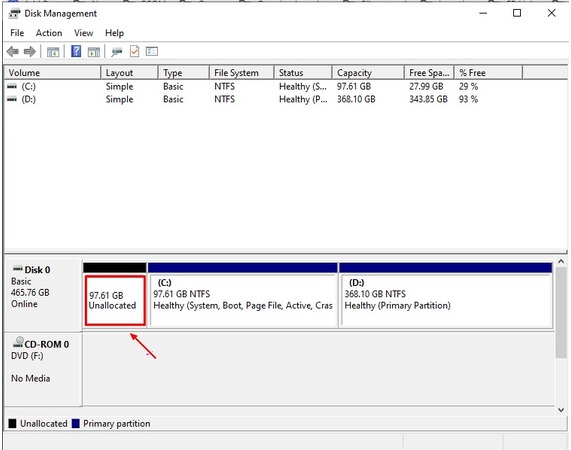Sort by the % Free column header
Viewport: 571px width, 450px height.
(x=488, y=73)
